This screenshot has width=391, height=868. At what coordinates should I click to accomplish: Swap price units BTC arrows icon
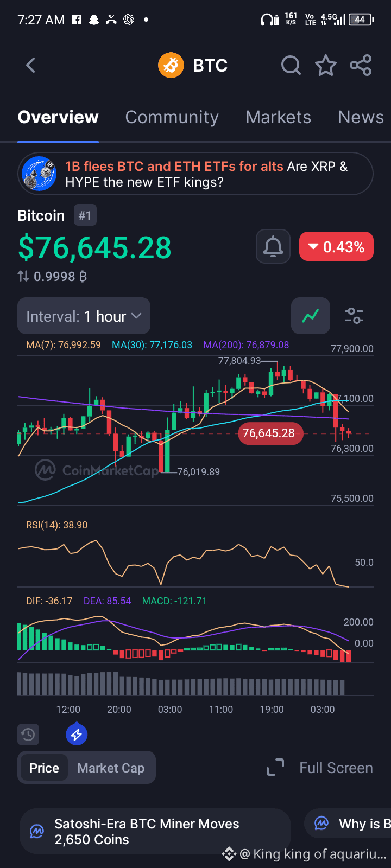(x=23, y=277)
